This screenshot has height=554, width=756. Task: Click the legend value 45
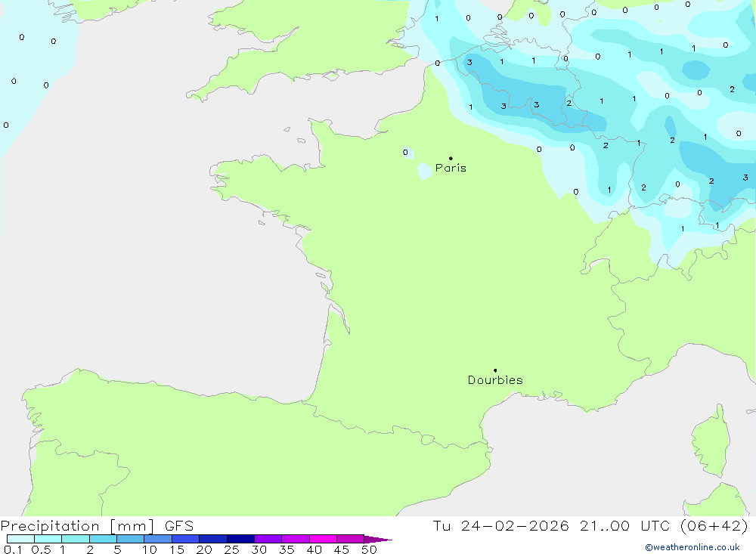pos(342,549)
